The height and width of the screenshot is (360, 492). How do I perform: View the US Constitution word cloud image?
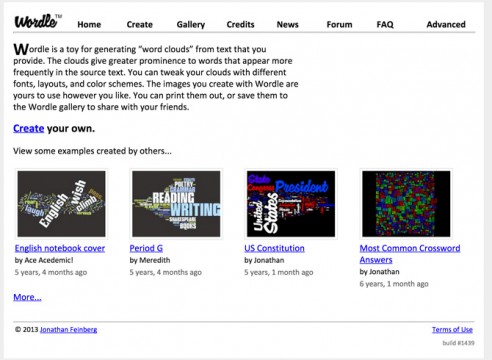(x=291, y=204)
